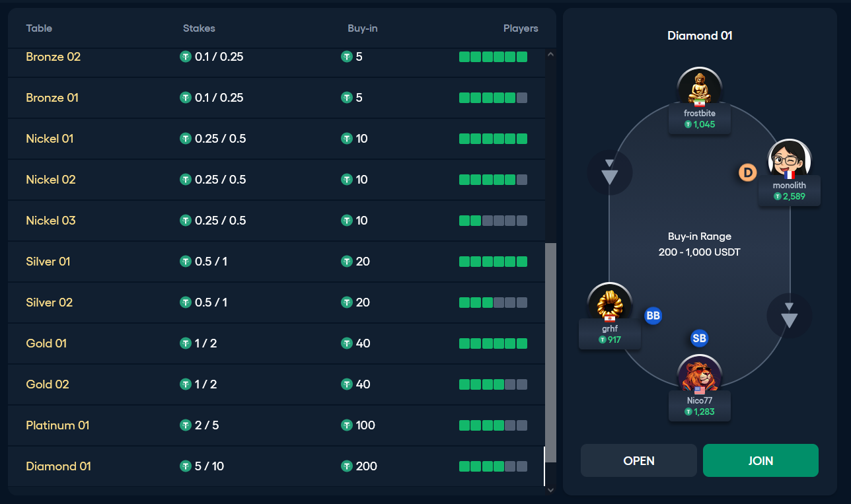Viewport: 851px width, 504px height.
Task: Take the empty seat above grhf
Action: tap(610, 172)
